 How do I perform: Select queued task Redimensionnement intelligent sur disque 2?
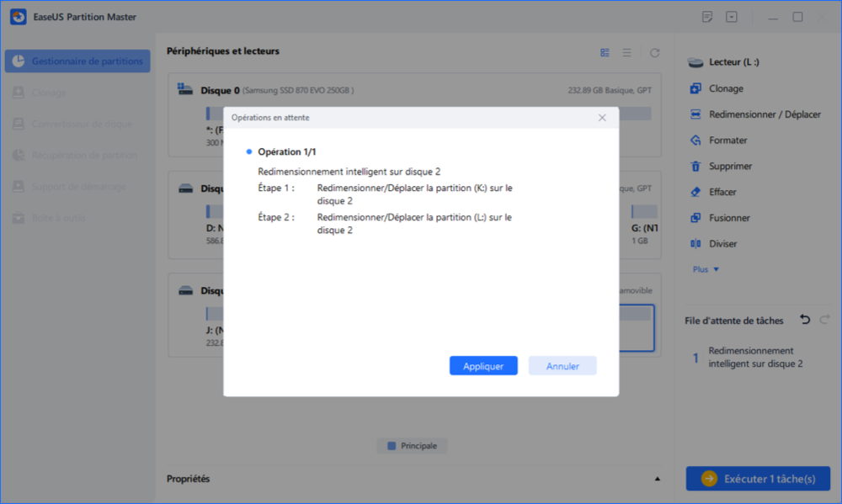(x=754, y=357)
